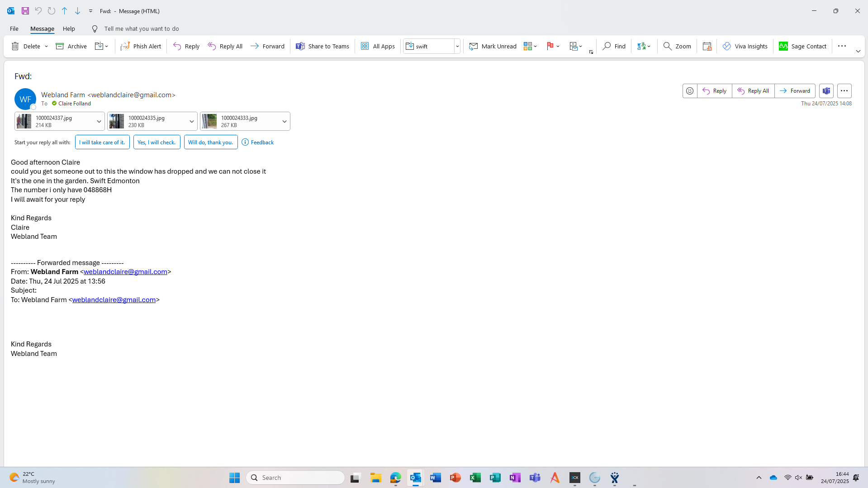The image size is (868, 488).
Task: Choose suggested reply 'Yes, I will check.'
Action: tap(157, 142)
